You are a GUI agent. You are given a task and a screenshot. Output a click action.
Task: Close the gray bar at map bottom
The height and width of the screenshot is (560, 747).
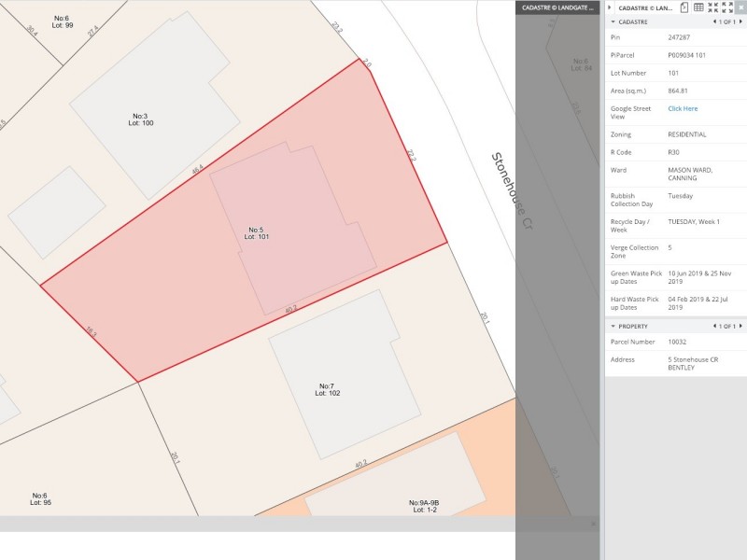[593, 524]
